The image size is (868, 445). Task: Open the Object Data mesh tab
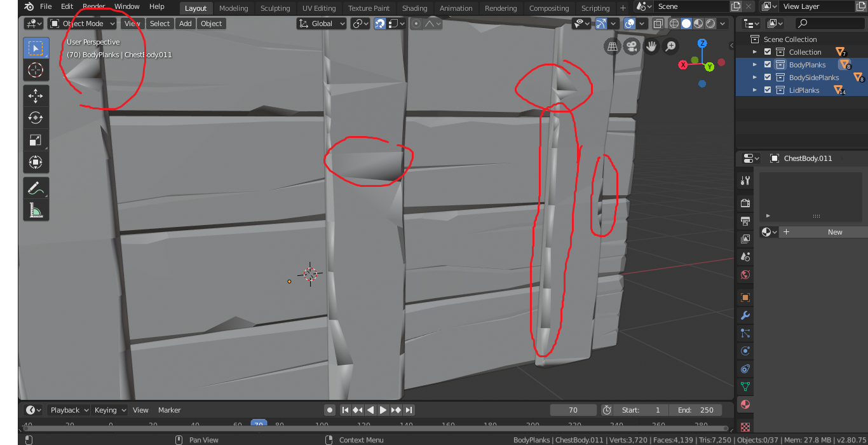(x=745, y=387)
